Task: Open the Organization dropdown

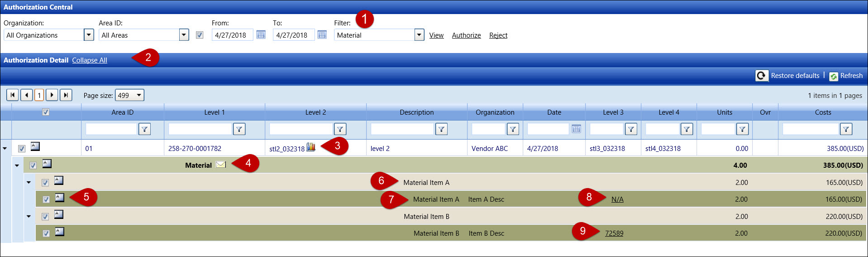Action: tap(89, 35)
